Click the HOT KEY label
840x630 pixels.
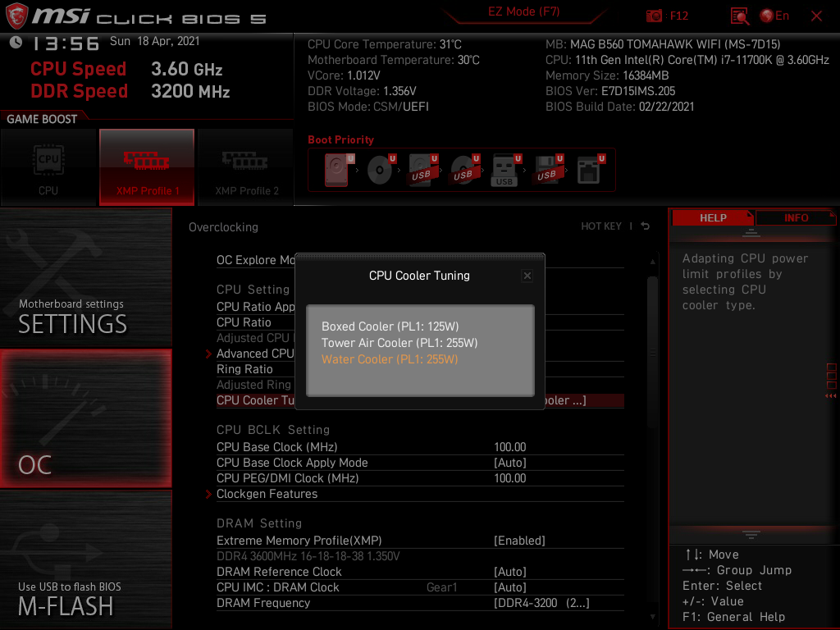coord(601,226)
